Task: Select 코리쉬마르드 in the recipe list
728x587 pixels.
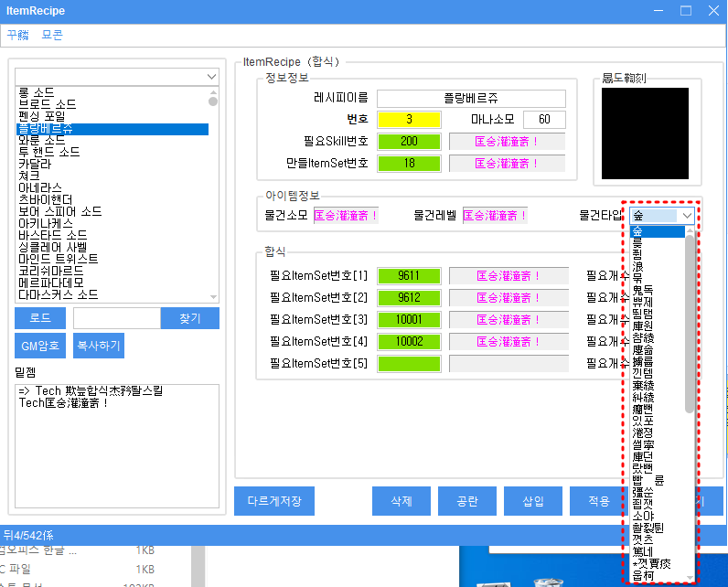Action: (50, 271)
